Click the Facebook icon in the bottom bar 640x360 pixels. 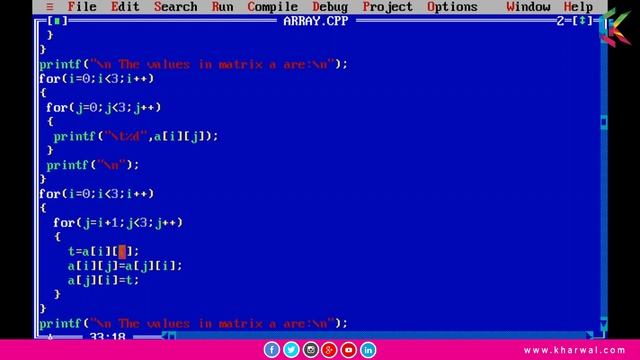tap(271, 350)
